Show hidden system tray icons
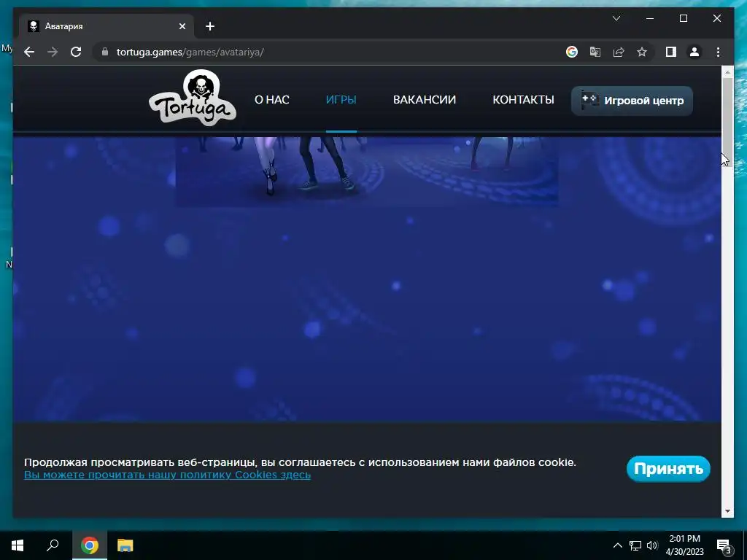The width and height of the screenshot is (747, 560). (617, 545)
